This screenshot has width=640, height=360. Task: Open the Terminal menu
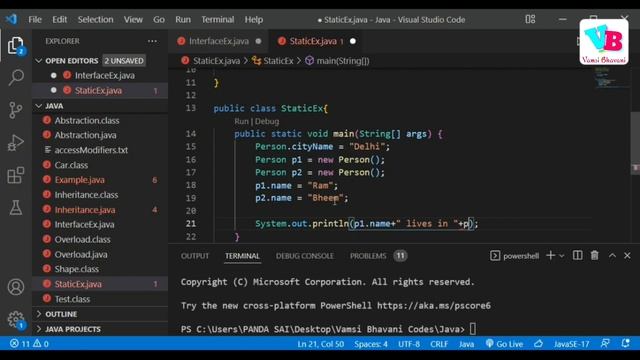[x=218, y=19]
